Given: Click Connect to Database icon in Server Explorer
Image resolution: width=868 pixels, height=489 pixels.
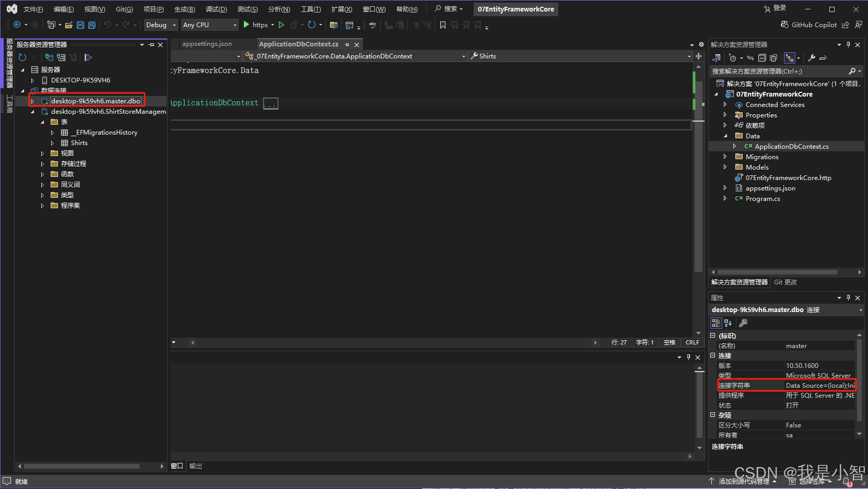Looking at the screenshot, I should 49,57.
